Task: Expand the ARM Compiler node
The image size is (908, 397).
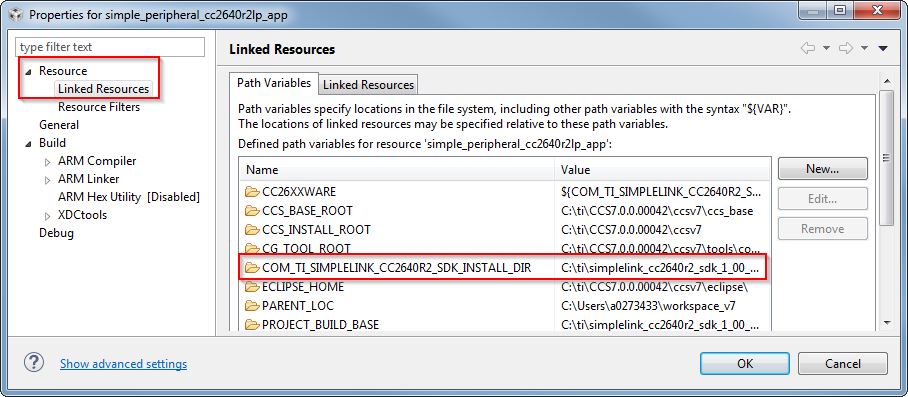Action: (x=47, y=161)
